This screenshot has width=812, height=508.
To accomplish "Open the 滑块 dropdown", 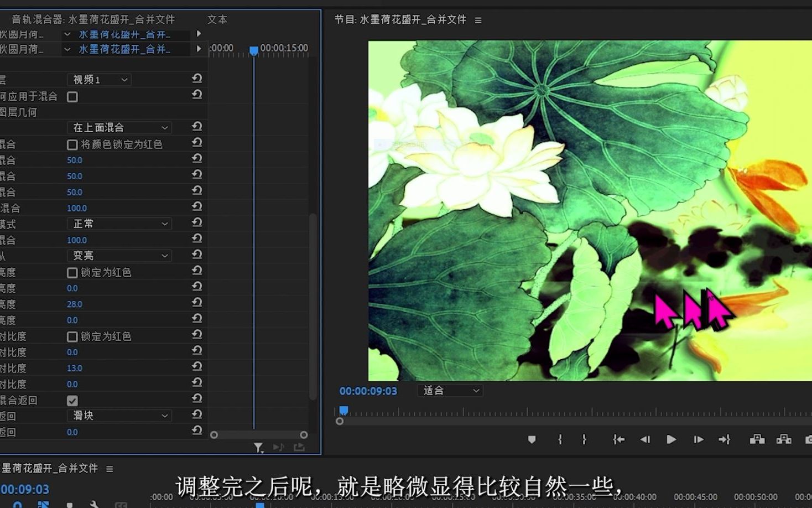I will click(x=119, y=416).
